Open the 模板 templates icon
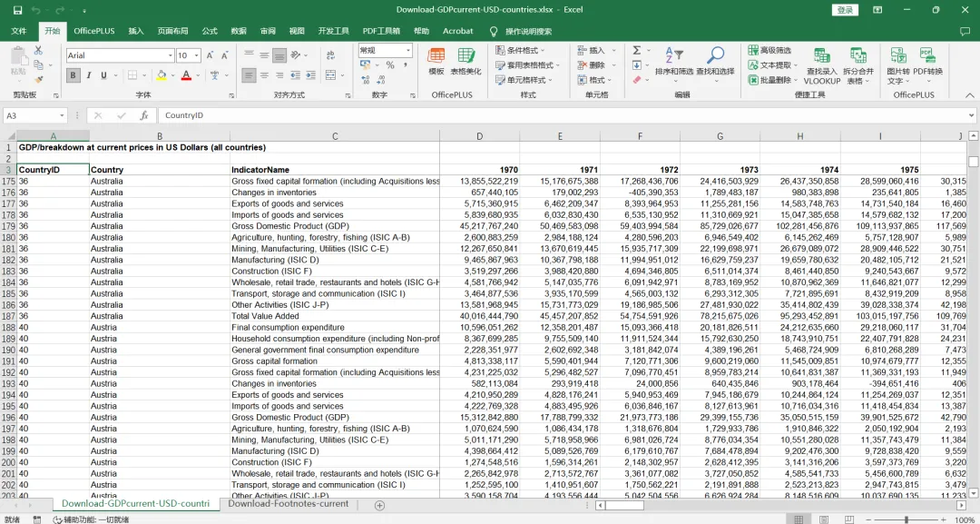Screen dimensions: 980x524 point(436,61)
